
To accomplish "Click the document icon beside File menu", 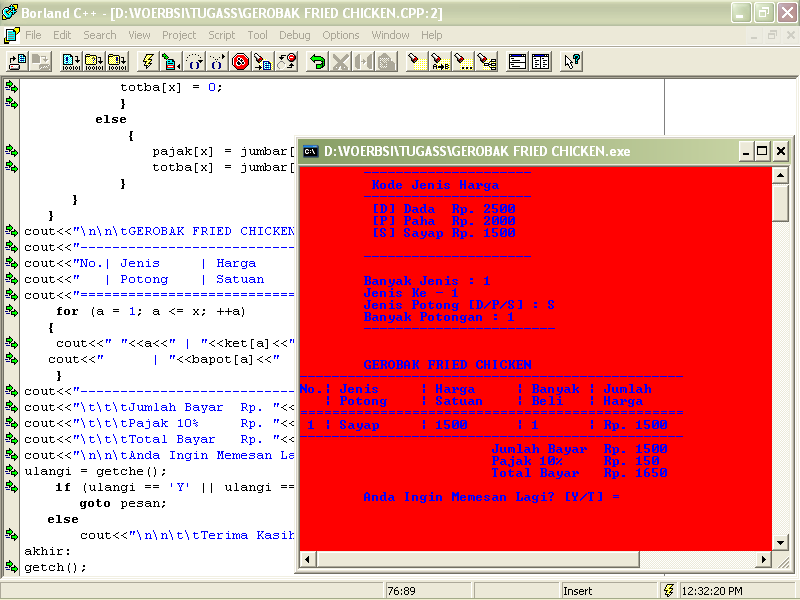I will pos(12,35).
